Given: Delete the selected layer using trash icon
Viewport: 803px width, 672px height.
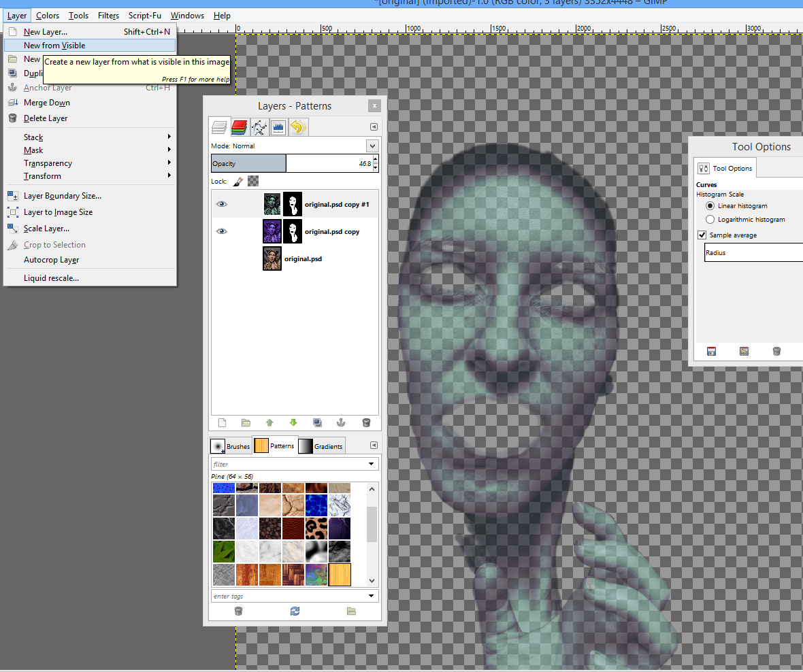Looking at the screenshot, I should coord(366,422).
